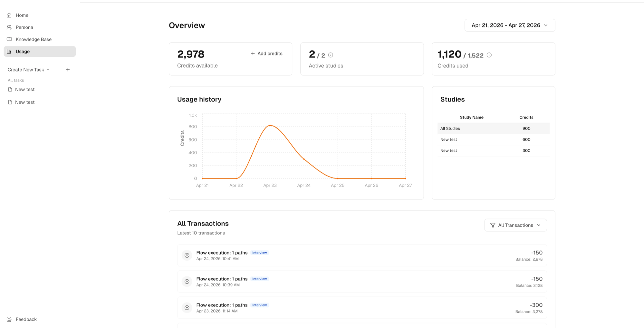Click the Knowledge Base book icon
The height and width of the screenshot is (328, 644).
[x=9, y=39]
